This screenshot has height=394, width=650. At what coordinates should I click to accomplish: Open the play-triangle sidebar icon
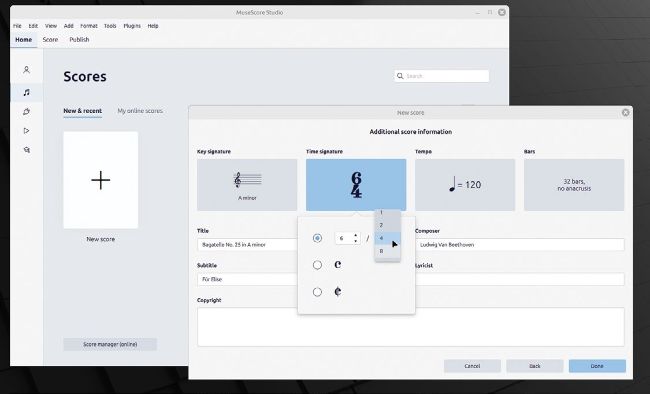[27, 131]
